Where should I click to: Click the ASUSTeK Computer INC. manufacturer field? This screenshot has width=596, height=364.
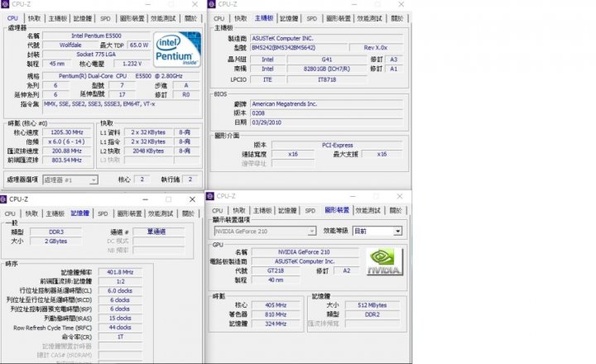(x=326, y=38)
